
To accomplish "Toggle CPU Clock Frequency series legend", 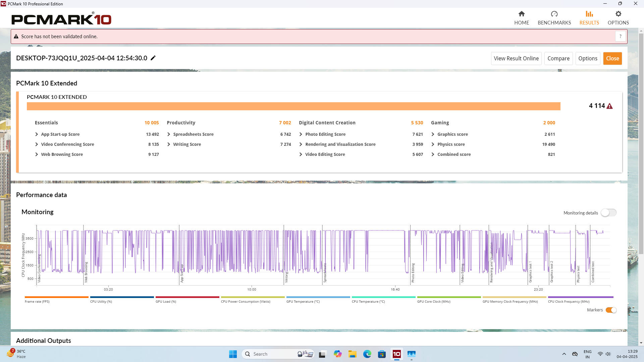I will [580, 299].
